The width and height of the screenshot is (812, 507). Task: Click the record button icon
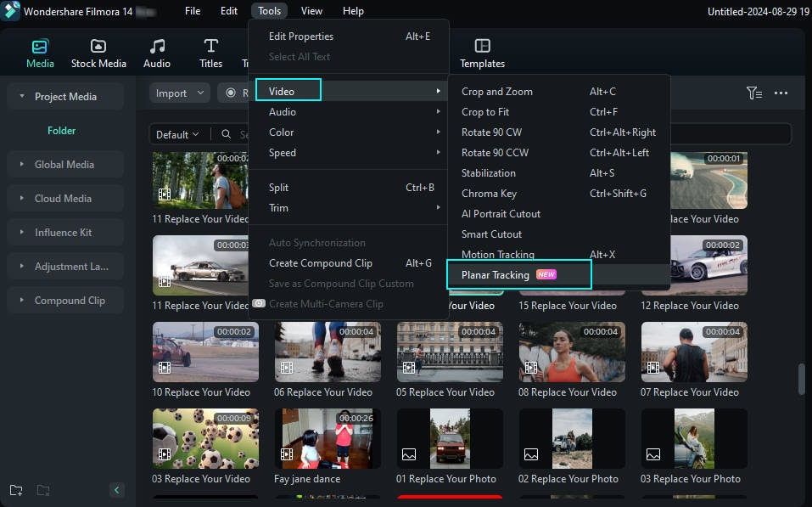(x=231, y=93)
